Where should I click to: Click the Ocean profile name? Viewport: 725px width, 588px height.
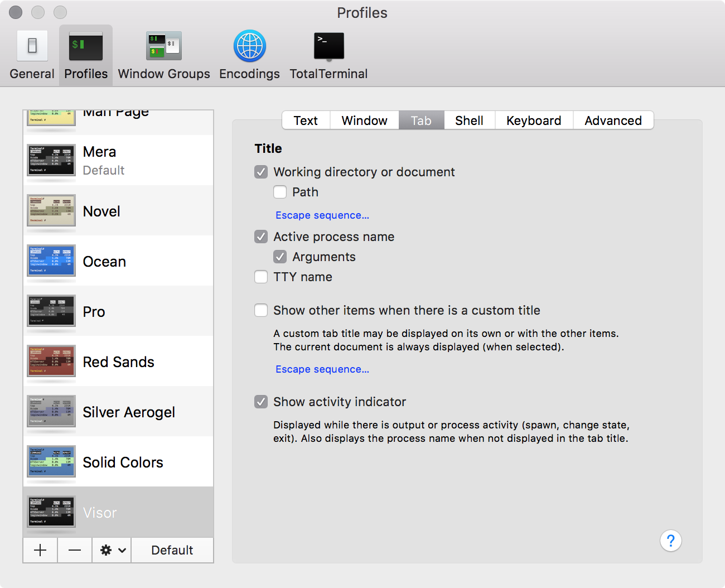pos(104,262)
